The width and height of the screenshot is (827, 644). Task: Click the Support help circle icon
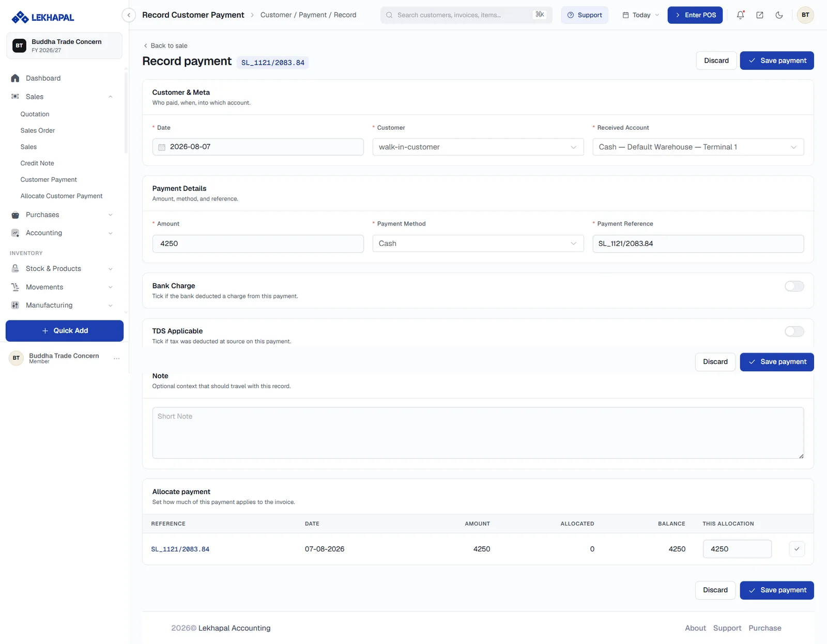click(571, 15)
